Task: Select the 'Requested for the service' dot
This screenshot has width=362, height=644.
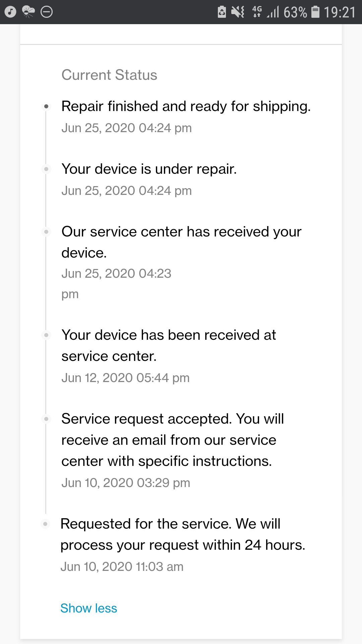Action: [x=46, y=524]
